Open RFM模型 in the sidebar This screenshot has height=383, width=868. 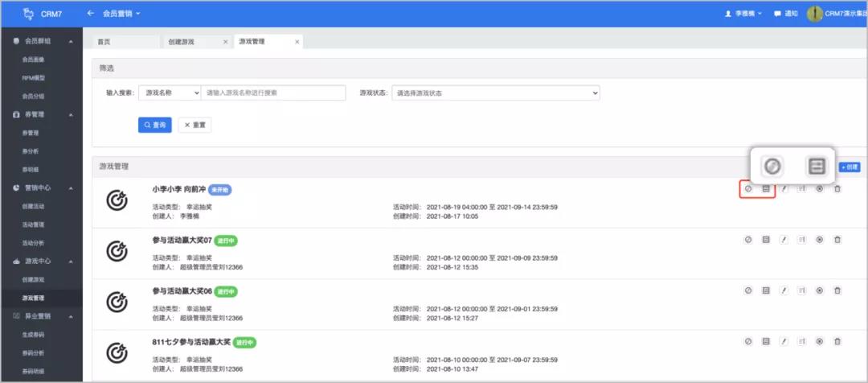pyautogui.click(x=33, y=77)
